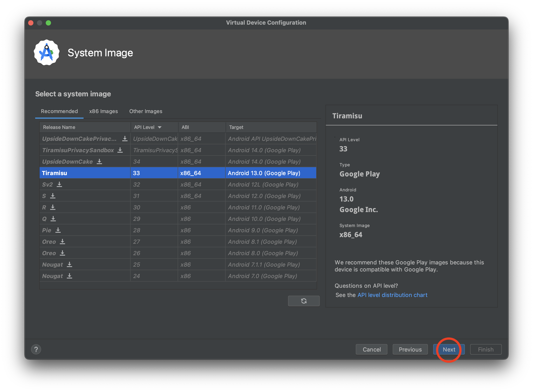Image resolution: width=533 pixels, height=392 pixels.
Task: Go back with the Previous button
Action: [x=410, y=349]
